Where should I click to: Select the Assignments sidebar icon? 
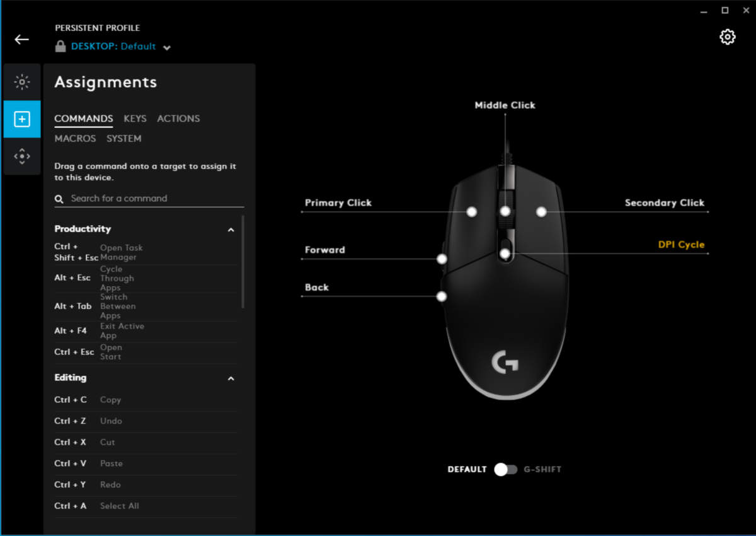tap(22, 119)
